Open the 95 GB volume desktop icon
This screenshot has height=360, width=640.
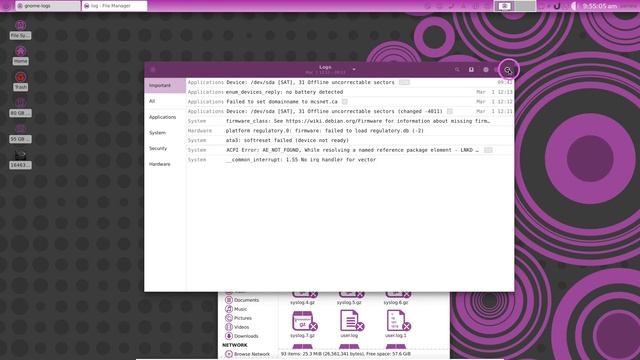pyautogui.click(x=20, y=134)
